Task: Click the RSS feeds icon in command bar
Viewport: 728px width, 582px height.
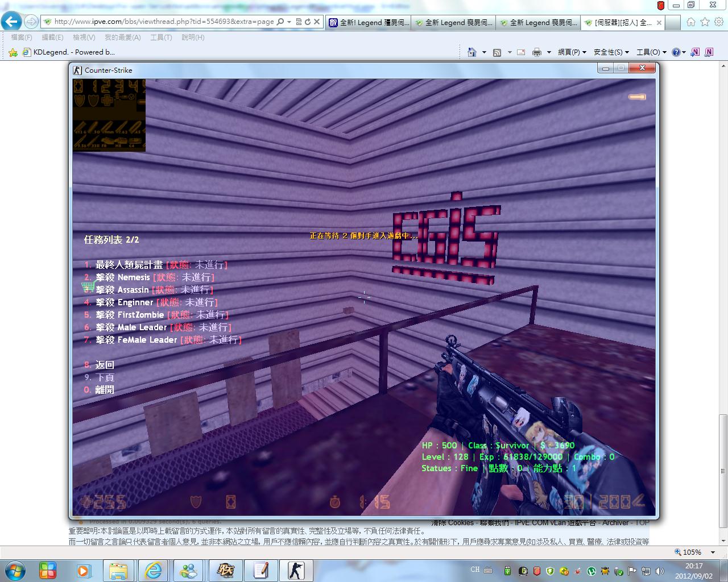Action: click(x=497, y=52)
